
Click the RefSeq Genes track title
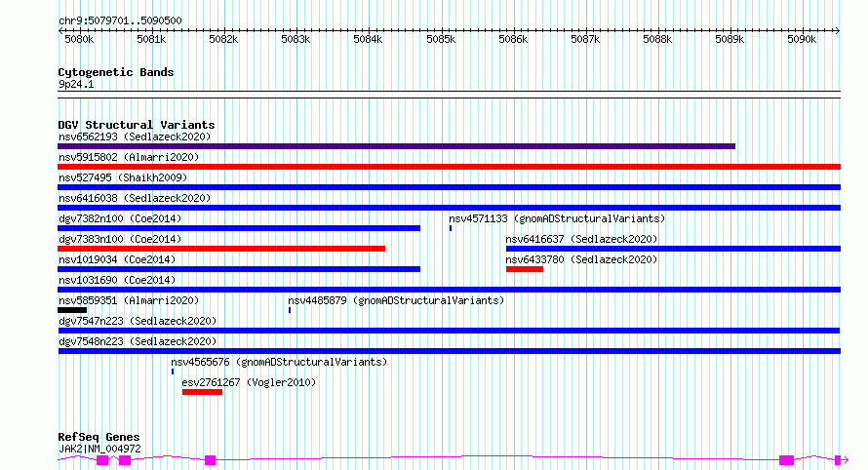(x=99, y=438)
